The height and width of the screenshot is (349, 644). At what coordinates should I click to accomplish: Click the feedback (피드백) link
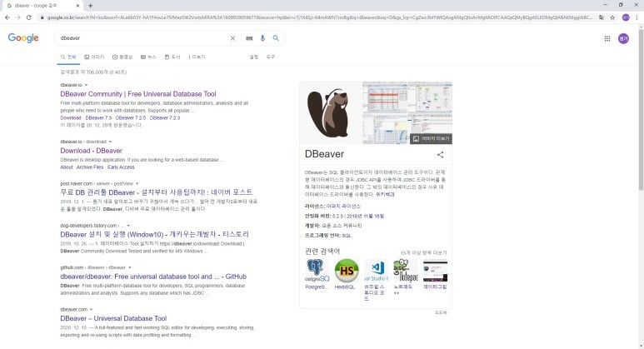pyautogui.click(x=441, y=313)
